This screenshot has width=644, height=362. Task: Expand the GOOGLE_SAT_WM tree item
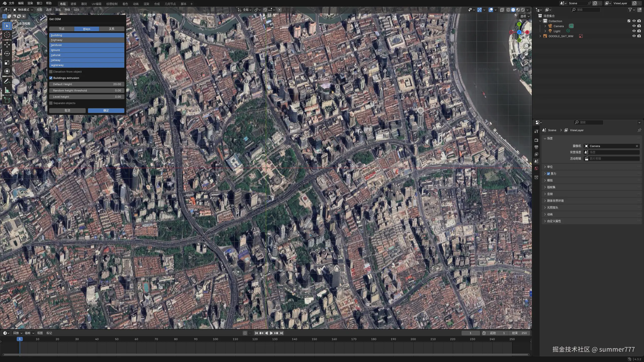pyautogui.click(x=540, y=36)
